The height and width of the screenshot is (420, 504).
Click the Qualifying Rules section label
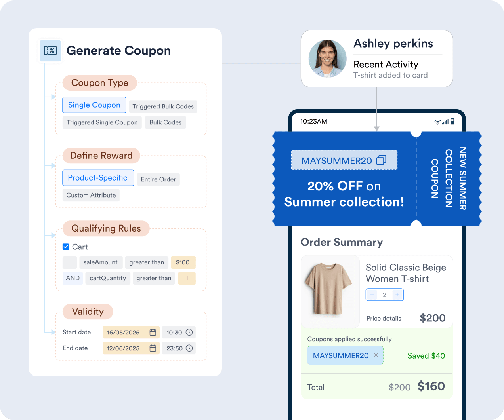pyautogui.click(x=106, y=228)
